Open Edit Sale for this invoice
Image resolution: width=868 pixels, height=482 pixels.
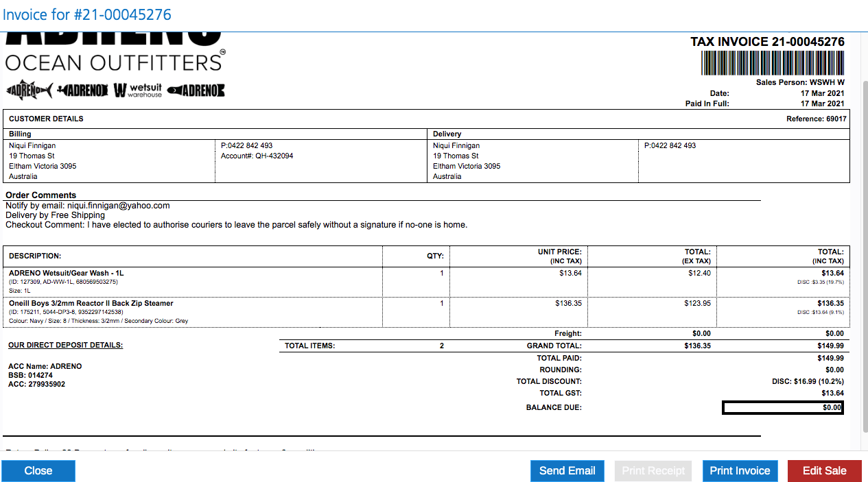[x=824, y=470]
